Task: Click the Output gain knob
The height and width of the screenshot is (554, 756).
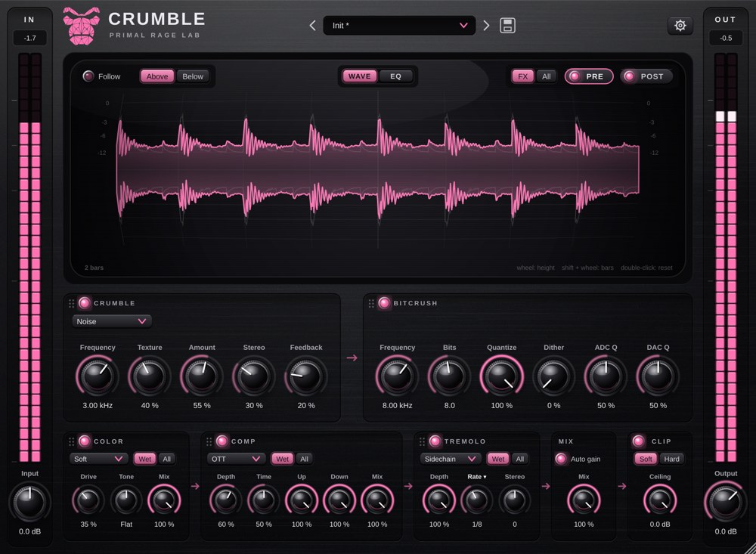Action: tap(726, 503)
